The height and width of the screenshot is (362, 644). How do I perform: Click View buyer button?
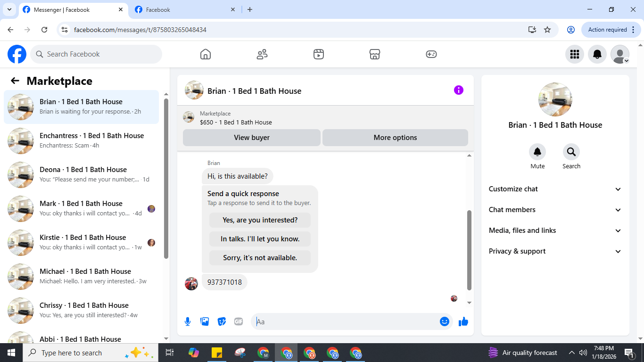click(x=252, y=138)
